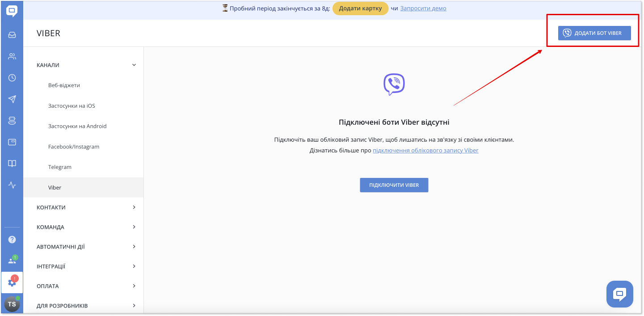
Task: Click heading Підключені боти Viber відсутні
Action: (394, 122)
